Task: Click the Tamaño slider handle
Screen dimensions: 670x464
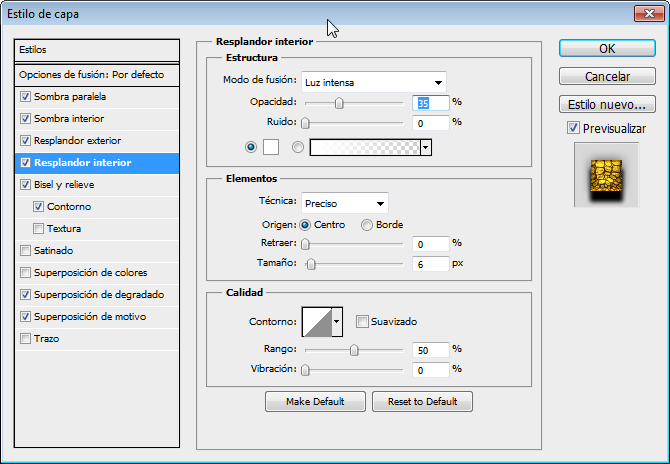Action: coord(311,264)
